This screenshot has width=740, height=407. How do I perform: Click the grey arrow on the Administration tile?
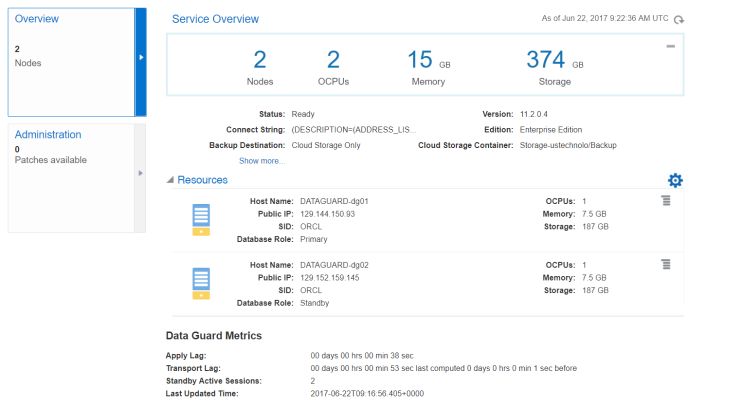pyautogui.click(x=141, y=173)
